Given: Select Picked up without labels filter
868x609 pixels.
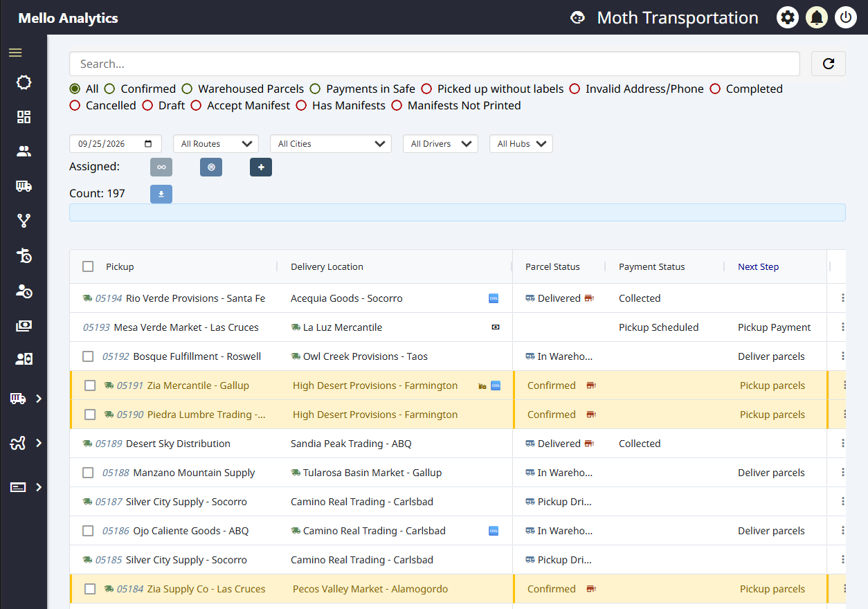Looking at the screenshot, I should [426, 89].
